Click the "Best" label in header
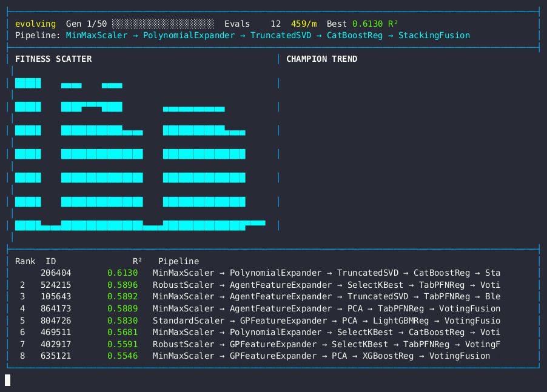 [337, 24]
